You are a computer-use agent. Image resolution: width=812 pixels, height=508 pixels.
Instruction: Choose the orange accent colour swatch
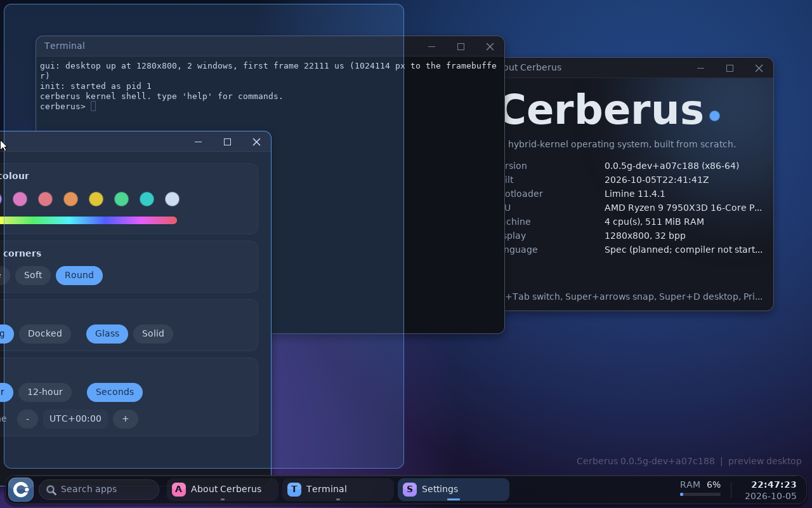pos(70,199)
